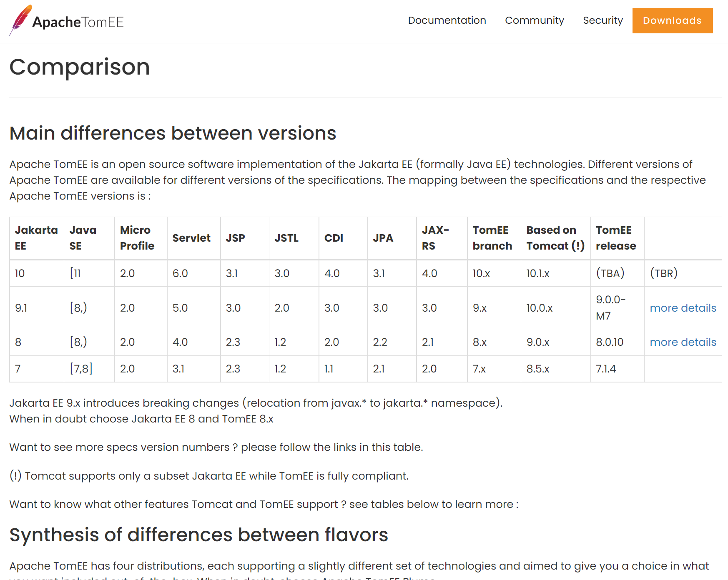The image size is (728, 580).
Task: Click the CDI column header
Action: [x=343, y=238]
